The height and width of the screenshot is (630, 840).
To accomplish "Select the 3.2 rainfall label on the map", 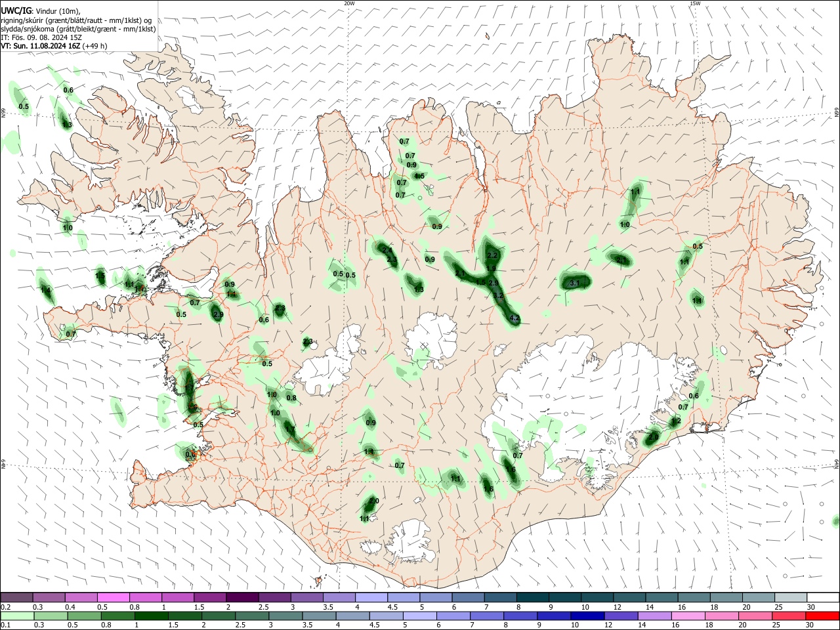I will coord(498,296).
